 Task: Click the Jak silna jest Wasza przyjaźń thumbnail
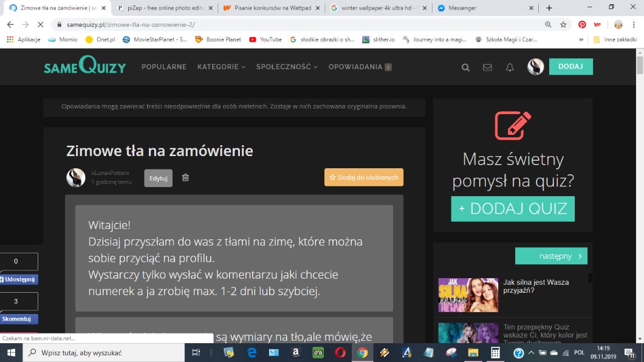click(468, 295)
